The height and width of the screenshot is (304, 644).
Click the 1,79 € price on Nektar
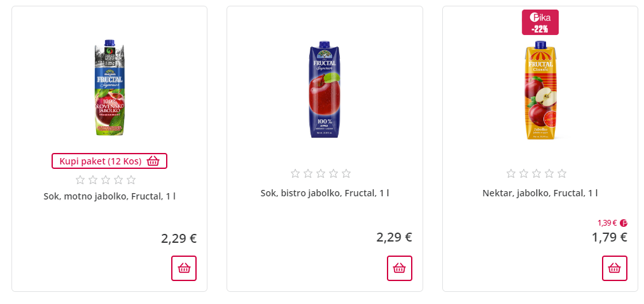(x=609, y=237)
